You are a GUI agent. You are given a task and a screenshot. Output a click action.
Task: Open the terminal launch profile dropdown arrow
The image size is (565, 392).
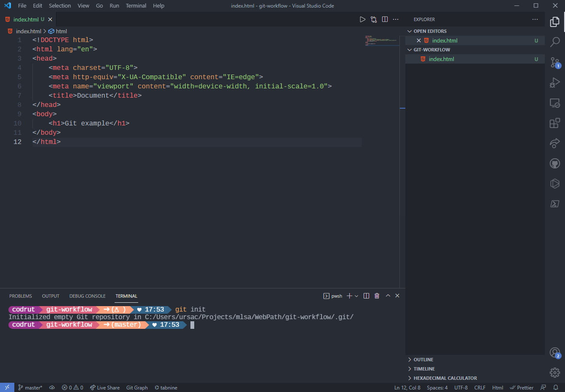coord(356,296)
